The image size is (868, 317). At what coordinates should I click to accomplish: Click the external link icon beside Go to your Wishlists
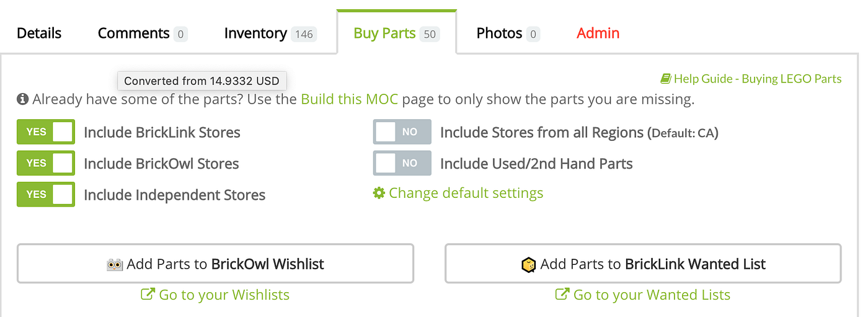148,294
